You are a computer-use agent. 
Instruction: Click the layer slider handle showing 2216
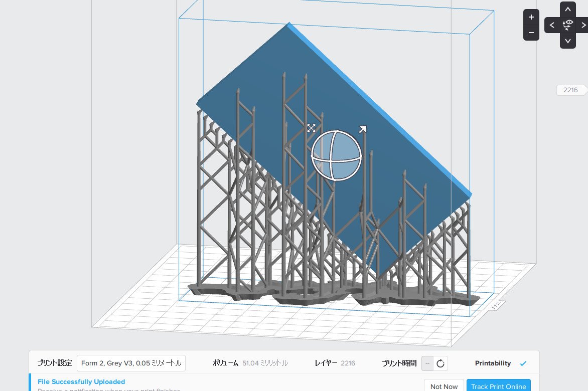[571, 90]
